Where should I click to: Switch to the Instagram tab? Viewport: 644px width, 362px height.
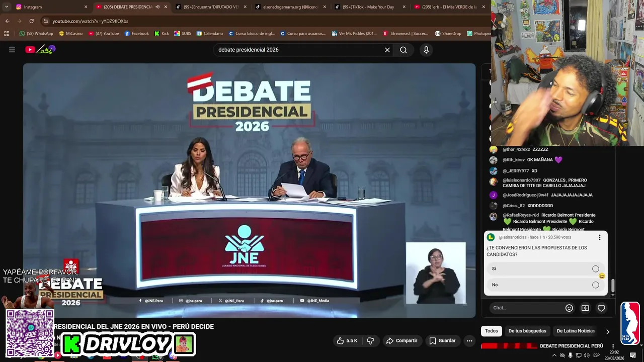click(x=48, y=7)
